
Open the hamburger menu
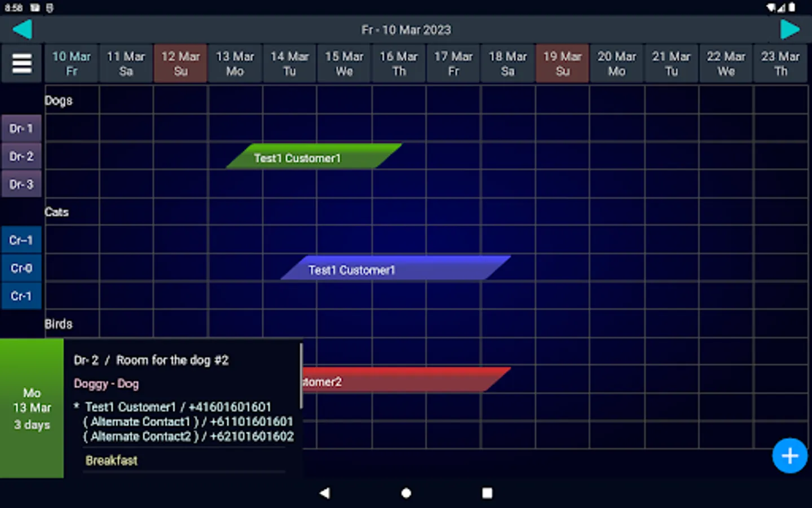22,64
